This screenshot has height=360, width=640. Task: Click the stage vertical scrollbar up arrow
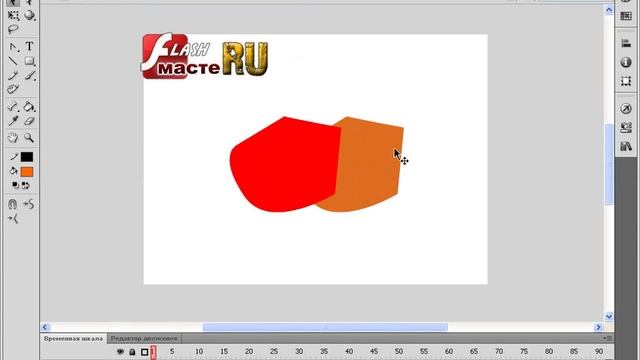(609, 11)
